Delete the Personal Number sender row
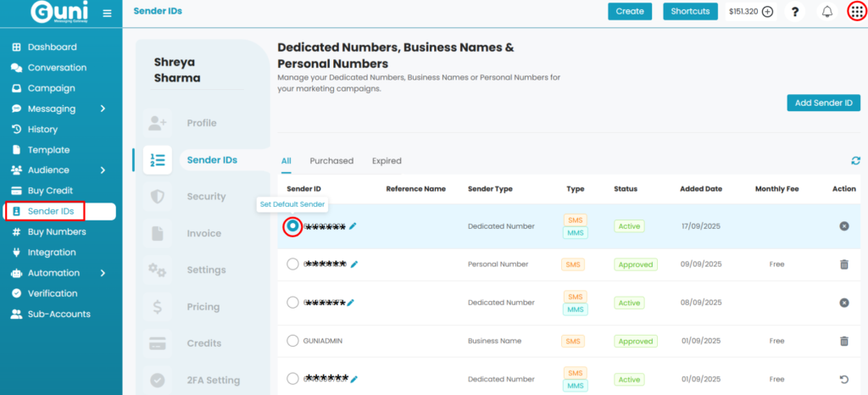 coord(843,264)
